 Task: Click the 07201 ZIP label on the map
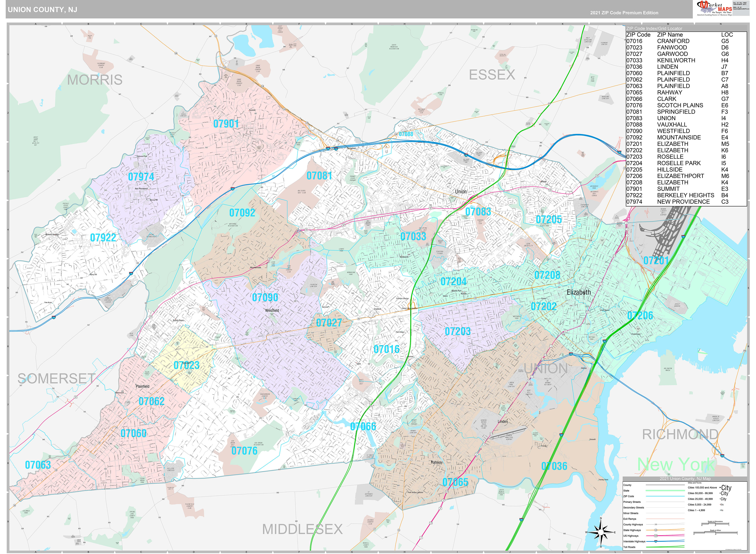coord(656,261)
